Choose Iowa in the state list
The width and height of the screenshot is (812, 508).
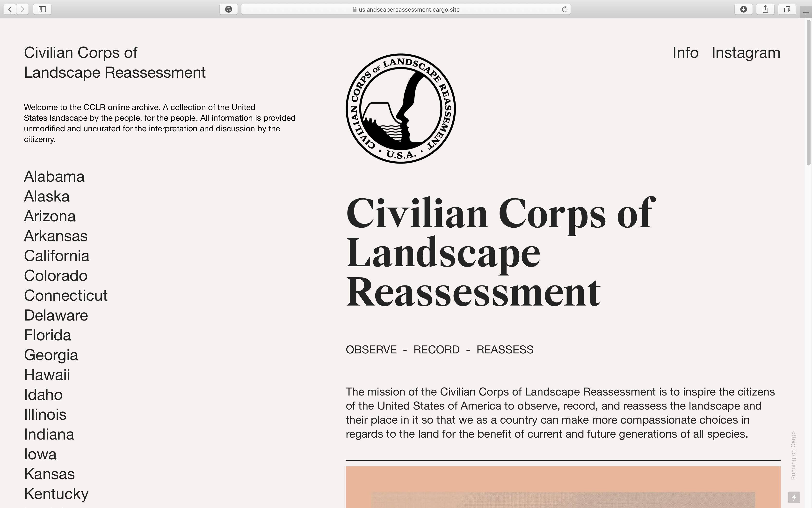coord(40,454)
